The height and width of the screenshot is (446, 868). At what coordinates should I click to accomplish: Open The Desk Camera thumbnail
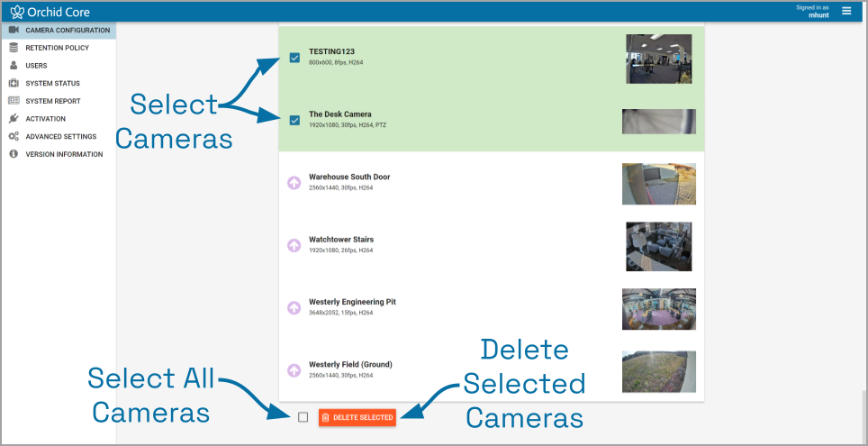[659, 122]
